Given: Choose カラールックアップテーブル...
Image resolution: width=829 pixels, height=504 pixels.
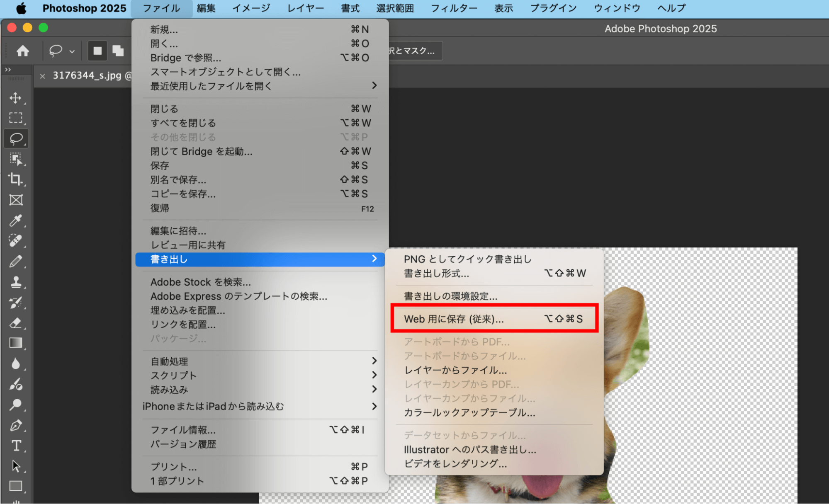Looking at the screenshot, I should click(494, 413).
